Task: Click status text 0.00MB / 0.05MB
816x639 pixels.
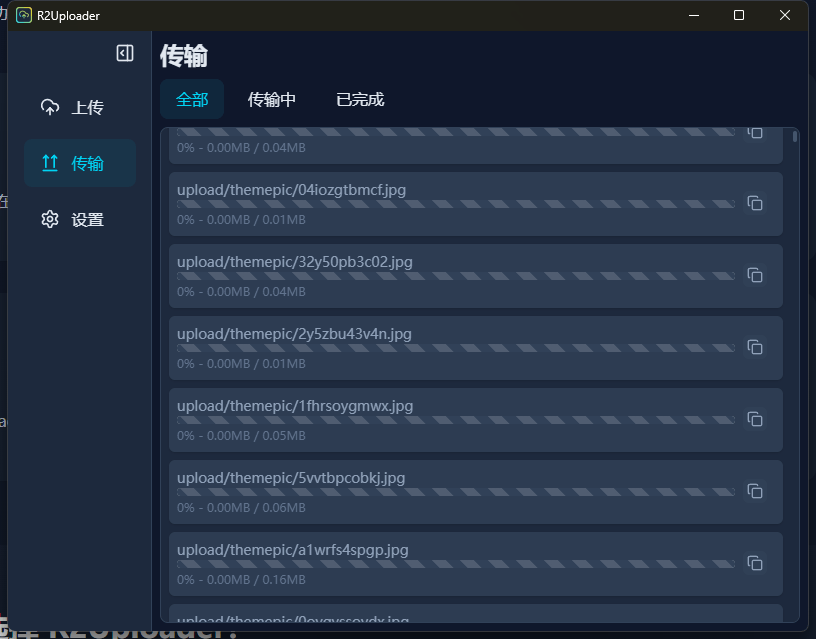Action: pos(256,436)
